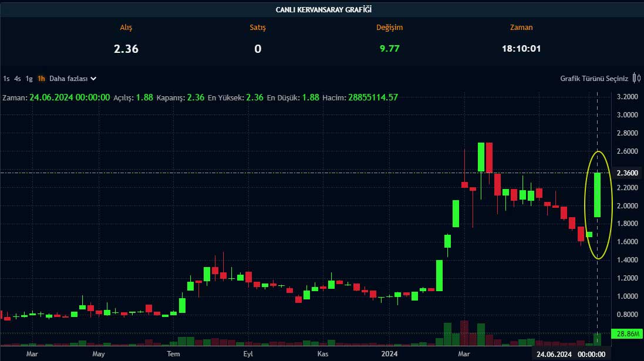Viewport: 644px width, 361px height.
Task: Select the 1s timeframe
Action: pyautogui.click(x=6, y=79)
